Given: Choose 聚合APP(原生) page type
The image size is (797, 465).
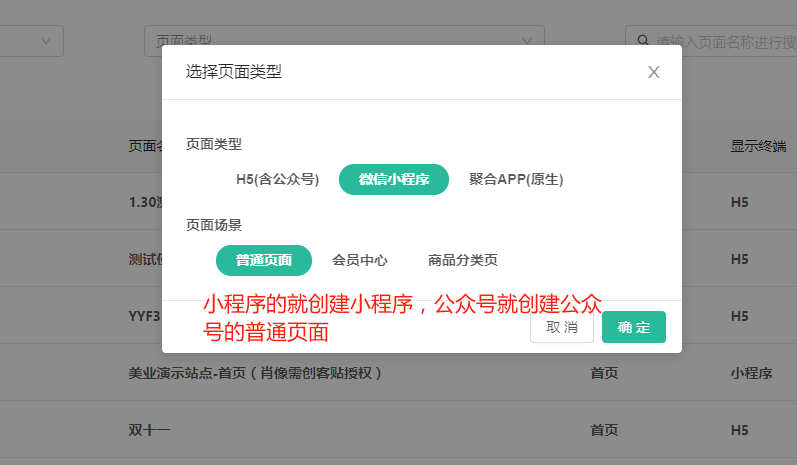Looking at the screenshot, I should 516,180.
